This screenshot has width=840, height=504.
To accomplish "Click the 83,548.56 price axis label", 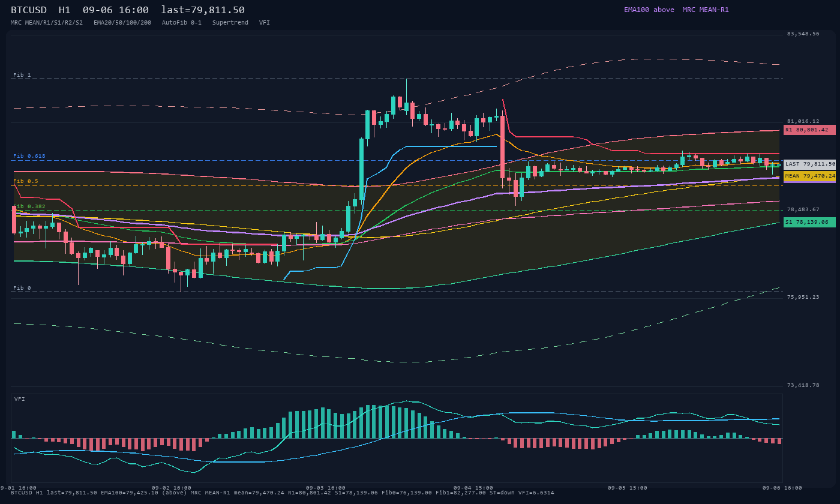I will coord(803,34).
